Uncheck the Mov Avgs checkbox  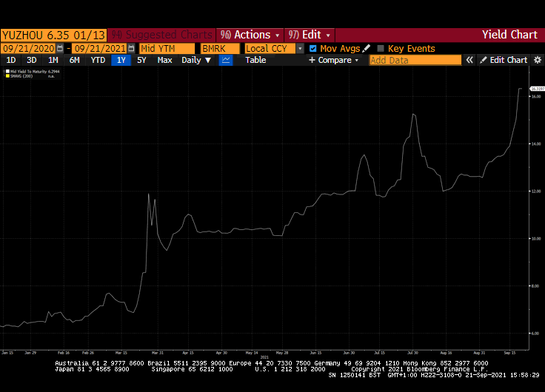point(312,48)
